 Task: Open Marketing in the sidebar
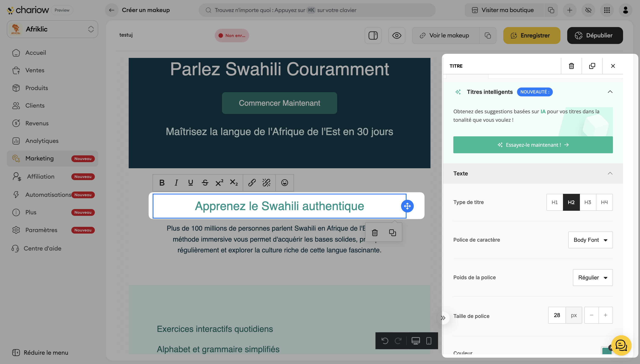click(x=40, y=159)
